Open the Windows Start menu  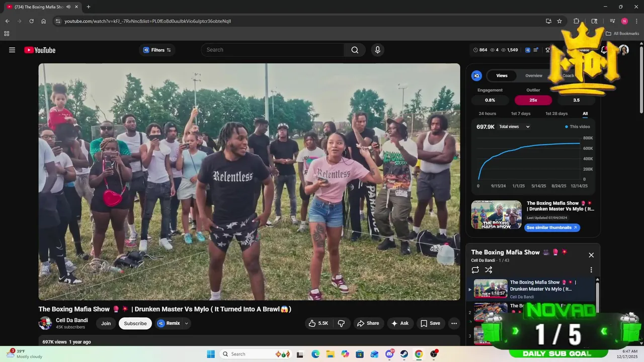point(210,354)
